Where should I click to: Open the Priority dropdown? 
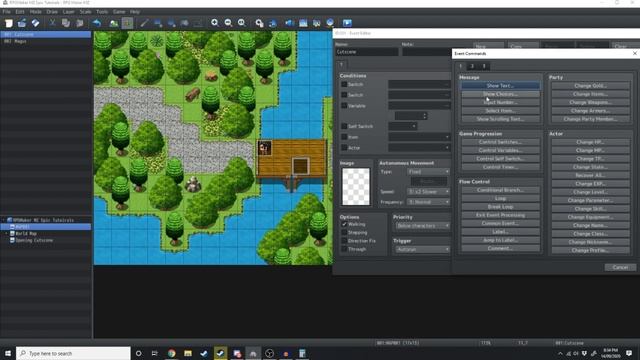[x=422, y=226]
